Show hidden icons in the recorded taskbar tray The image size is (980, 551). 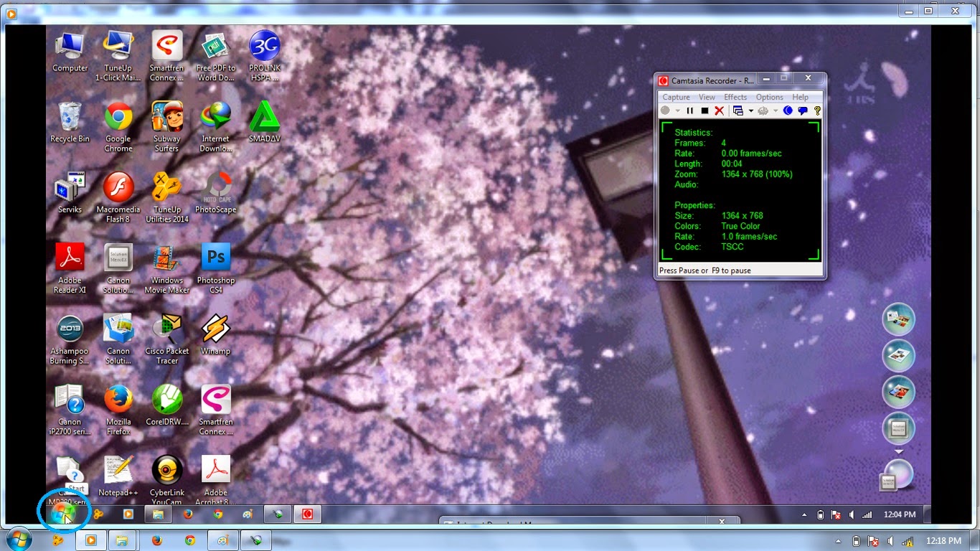[803, 514]
